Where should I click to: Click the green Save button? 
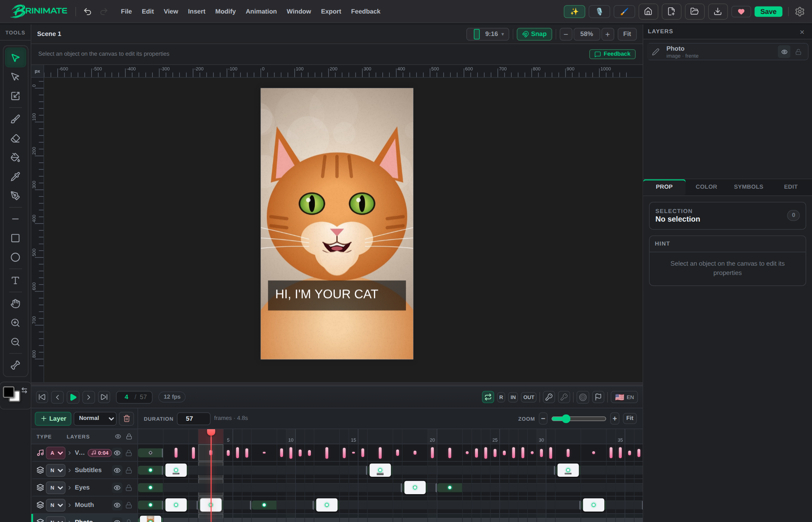(x=768, y=12)
